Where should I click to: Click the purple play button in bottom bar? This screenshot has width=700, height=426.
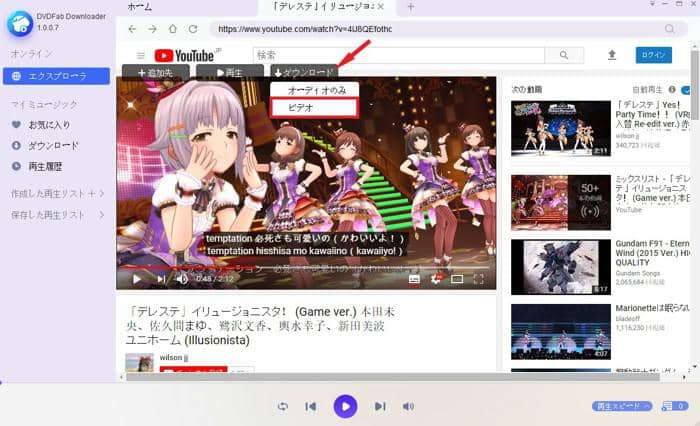346,406
